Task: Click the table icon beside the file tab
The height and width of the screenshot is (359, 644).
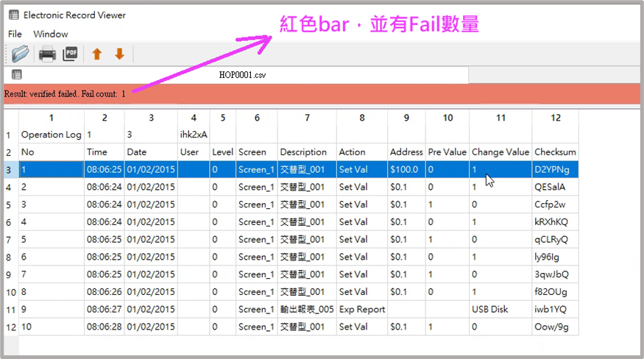Action: 16,74
